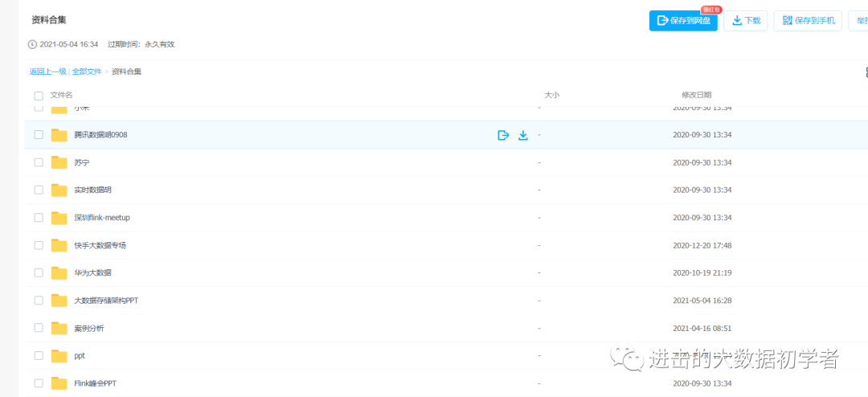The image size is (868, 397).
Task: Click the folder icon beside ppt
Action: pyautogui.click(x=59, y=355)
